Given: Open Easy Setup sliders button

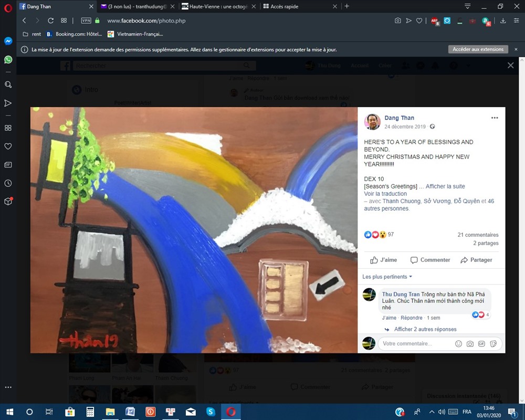Looking at the screenshot, I should [517, 20].
